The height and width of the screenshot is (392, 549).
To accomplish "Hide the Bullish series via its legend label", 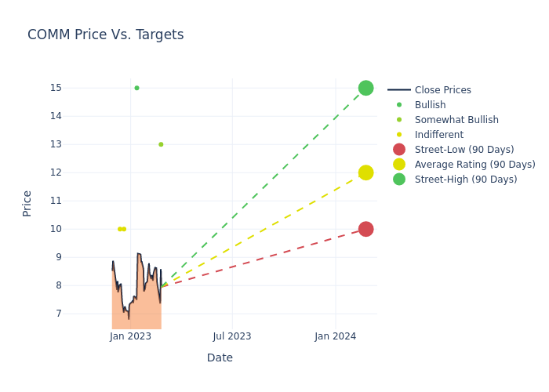I will [x=430, y=105].
